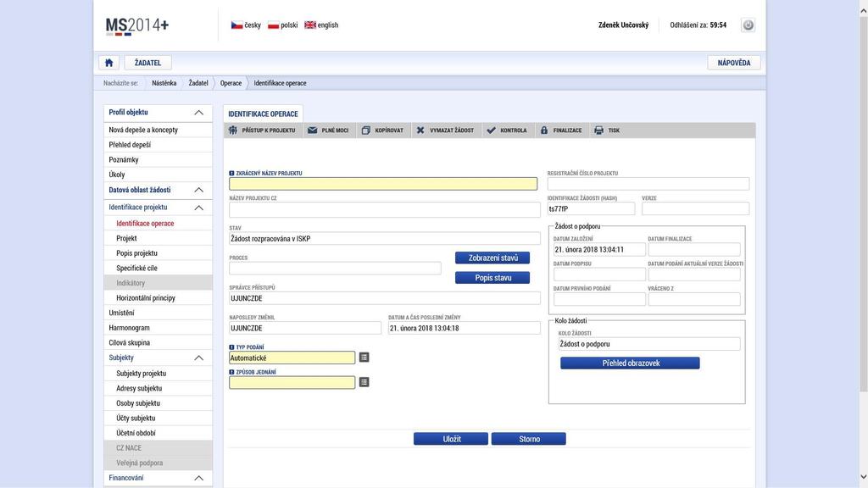Image resolution: width=868 pixels, height=488 pixels.
Task: Open list icon beside Typ podání
Action: pos(364,358)
